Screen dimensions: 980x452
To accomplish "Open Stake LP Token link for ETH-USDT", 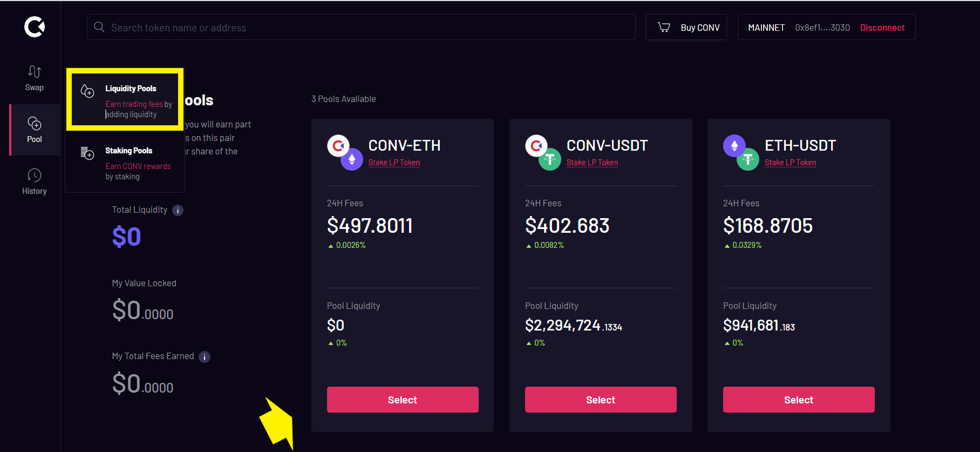I will [790, 163].
